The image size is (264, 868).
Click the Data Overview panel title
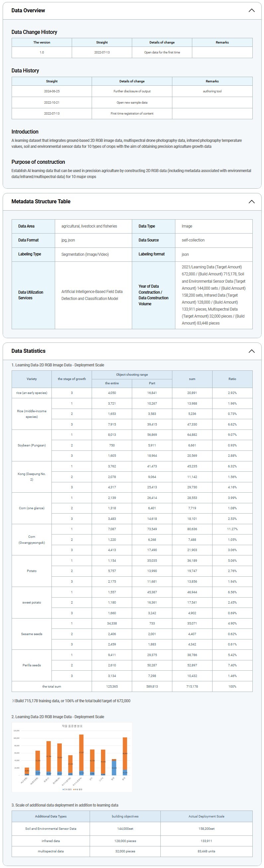point(28,10)
